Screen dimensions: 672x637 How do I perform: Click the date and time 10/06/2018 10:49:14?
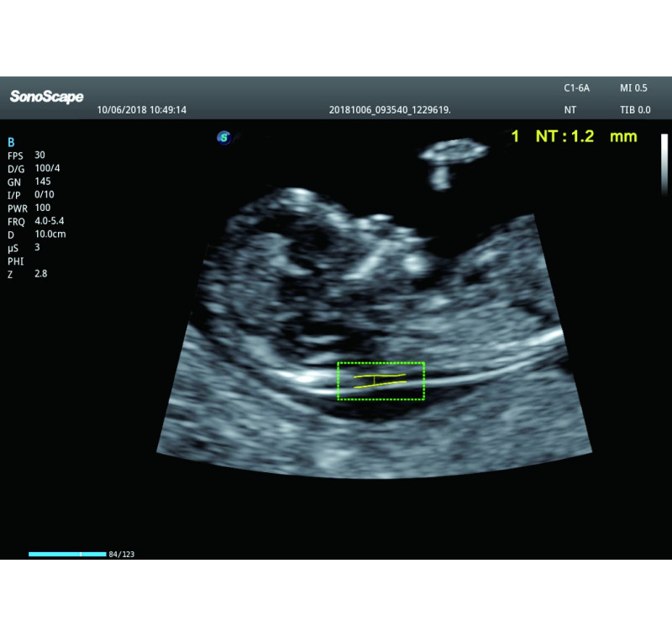[x=142, y=110]
